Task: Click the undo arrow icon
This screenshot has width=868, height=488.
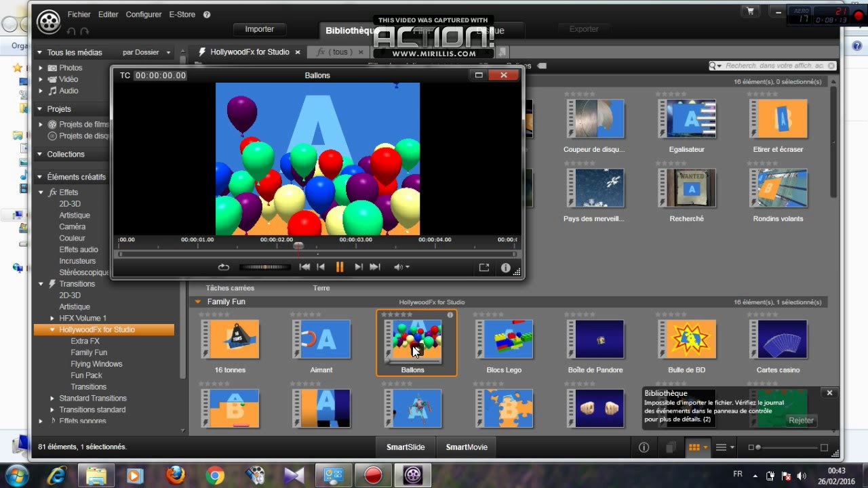Action: (x=71, y=30)
